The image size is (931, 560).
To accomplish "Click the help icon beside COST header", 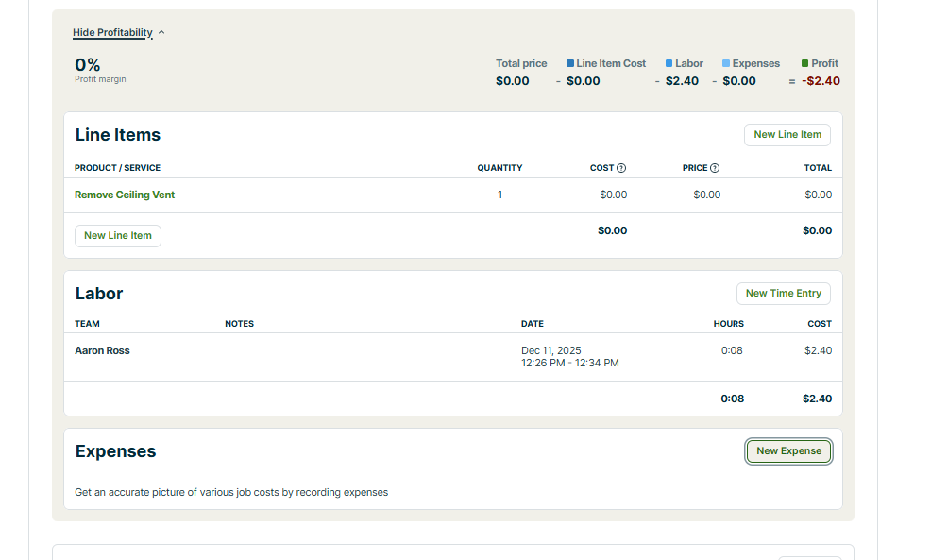I will click(621, 168).
